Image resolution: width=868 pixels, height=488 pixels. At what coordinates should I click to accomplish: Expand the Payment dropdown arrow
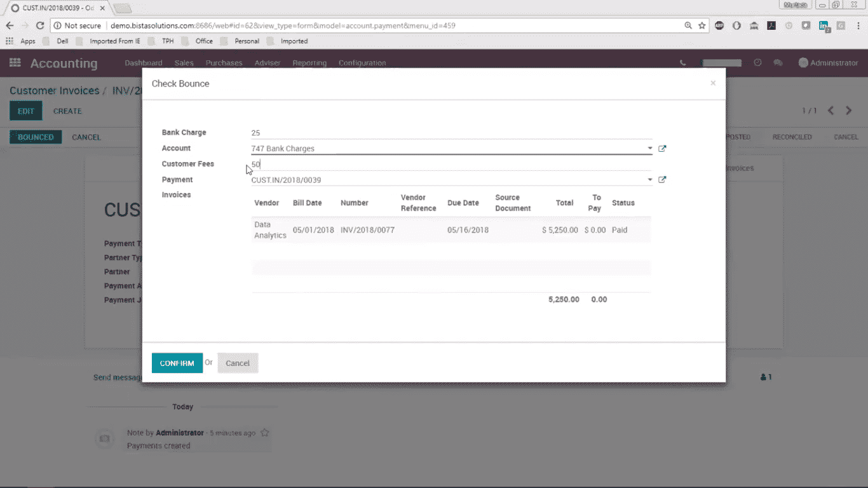tap(649, 180)
